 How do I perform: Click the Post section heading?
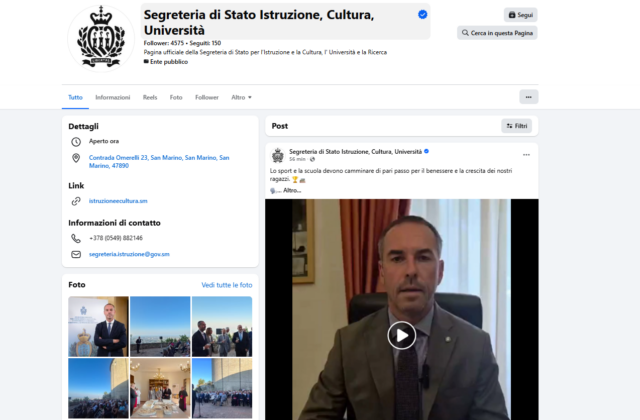point(280,126)
